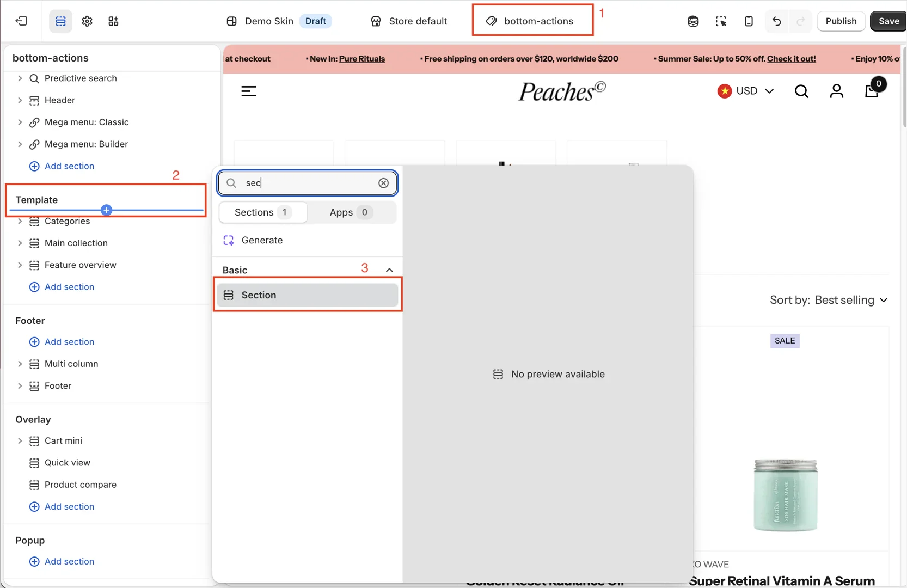Open the storefront search magnifier icon
Viewport: 907px width, 588px height.
[x=801, y=91]
